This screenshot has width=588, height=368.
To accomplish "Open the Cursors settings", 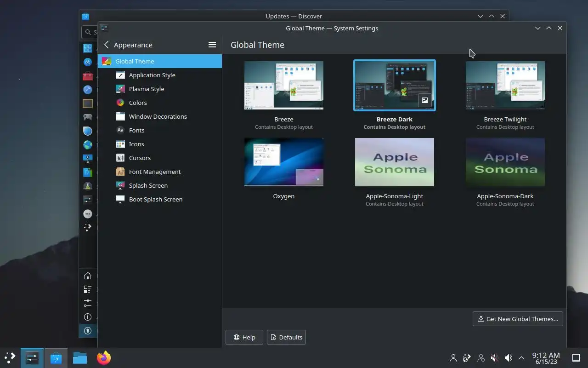I will pos(159,158).
